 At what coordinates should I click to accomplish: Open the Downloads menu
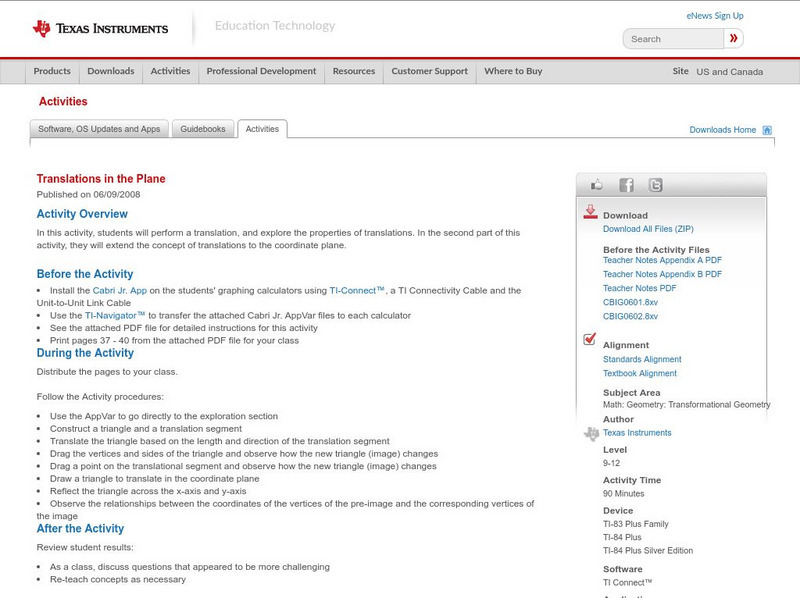coord(111,71)
